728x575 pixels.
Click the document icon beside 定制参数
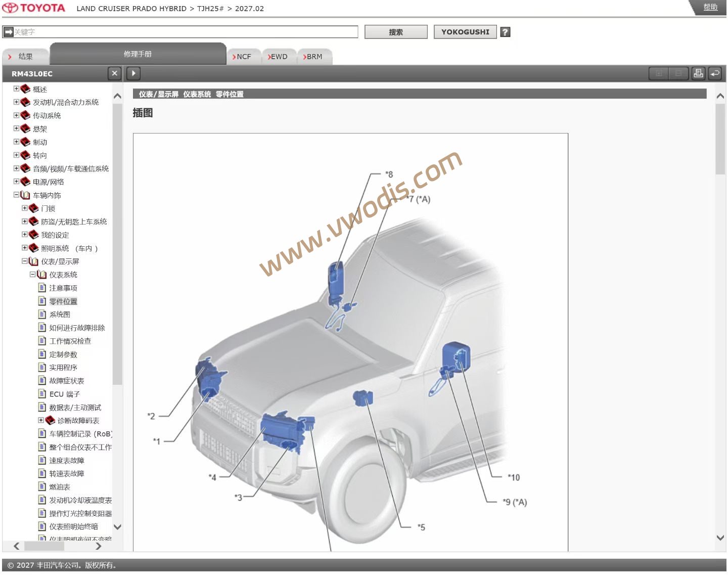[42, 354]
